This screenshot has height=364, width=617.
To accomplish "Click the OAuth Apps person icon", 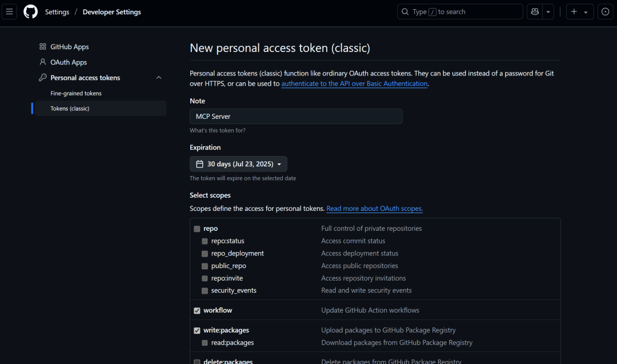I will coord(42,62).
